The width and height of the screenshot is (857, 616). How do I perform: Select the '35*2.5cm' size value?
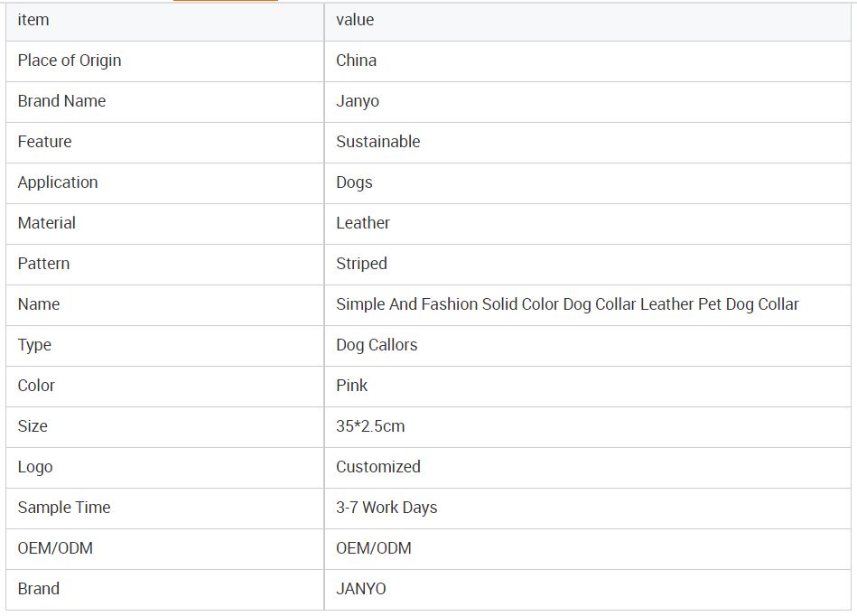370,426
